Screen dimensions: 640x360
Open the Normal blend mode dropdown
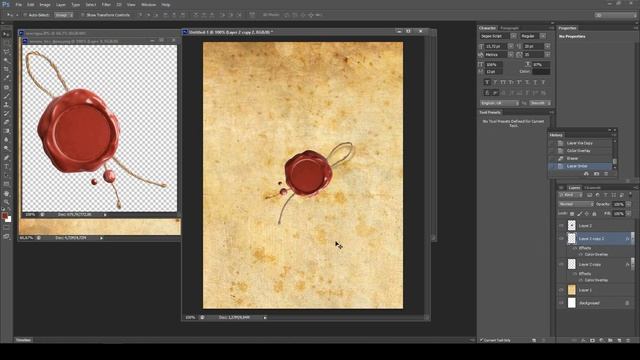pos(576,204)
